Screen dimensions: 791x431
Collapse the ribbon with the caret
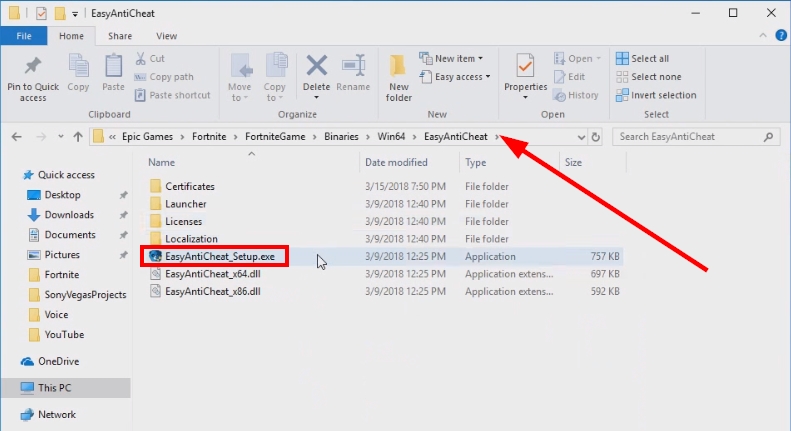(763, 35)
